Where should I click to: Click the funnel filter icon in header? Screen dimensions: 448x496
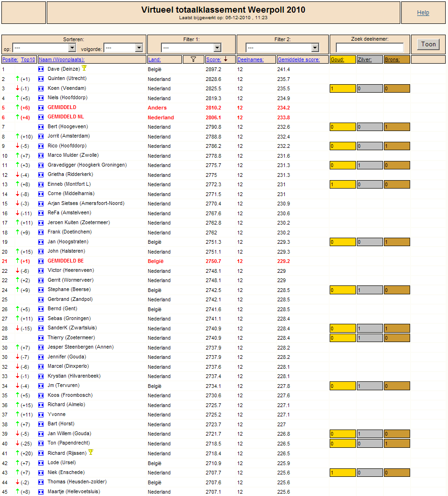tap(193, 59)
